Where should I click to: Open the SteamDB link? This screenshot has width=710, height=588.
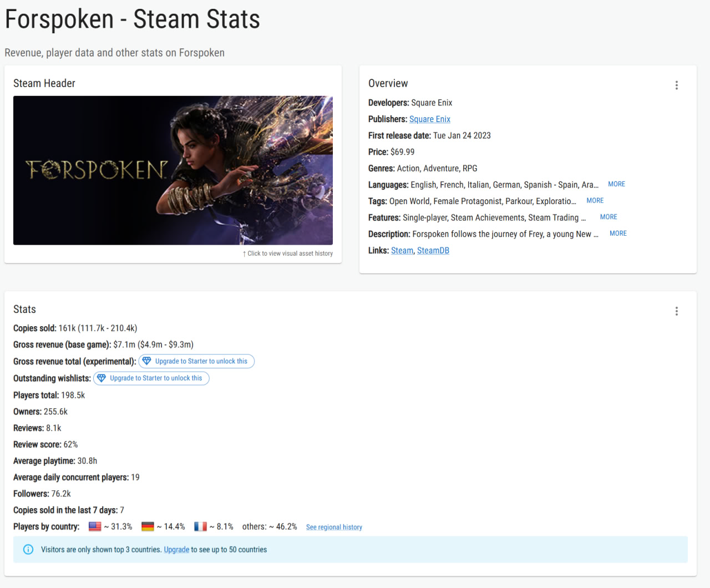433,251
